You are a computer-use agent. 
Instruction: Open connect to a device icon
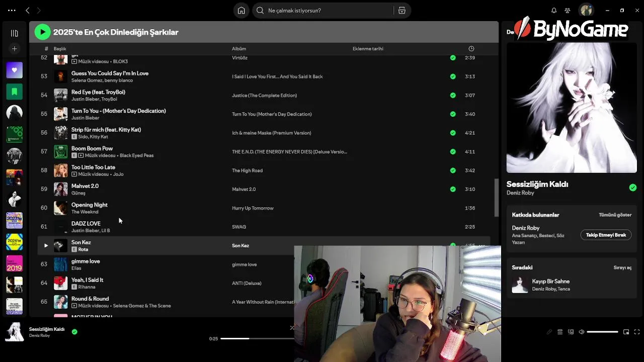point(571,332)
